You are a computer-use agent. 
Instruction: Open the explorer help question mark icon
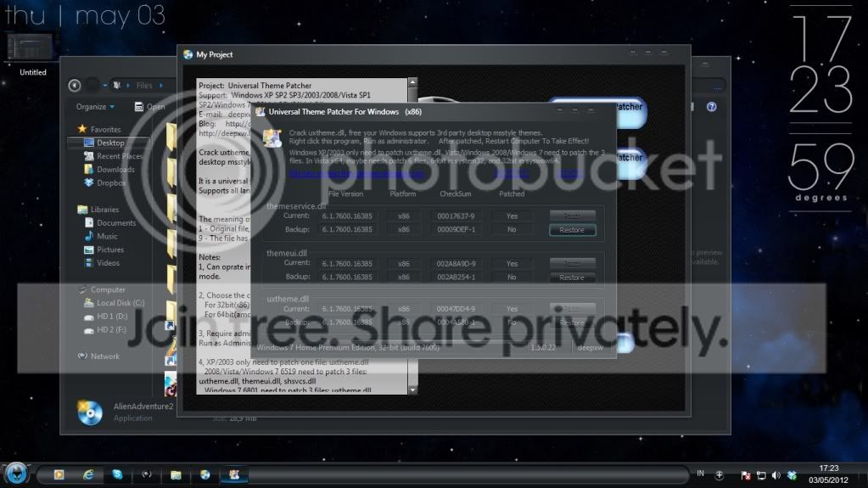(x=711, y=106)
